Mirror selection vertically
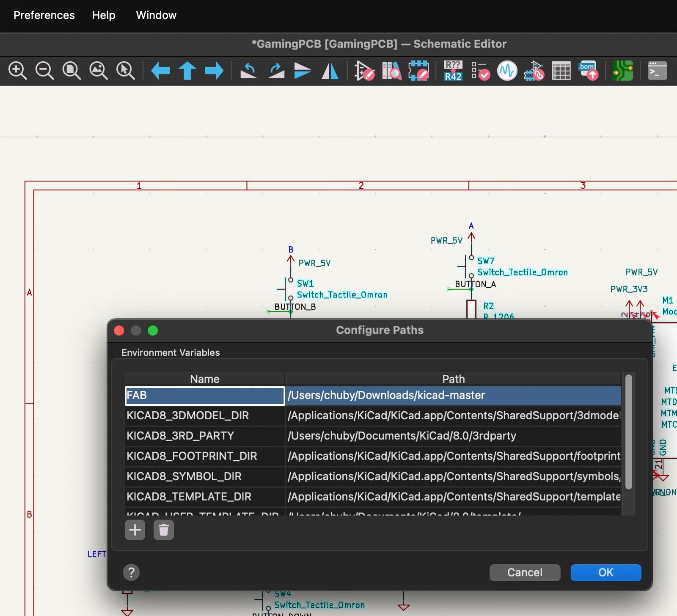This screenshot has height=616, width=677. pos(303,71)
